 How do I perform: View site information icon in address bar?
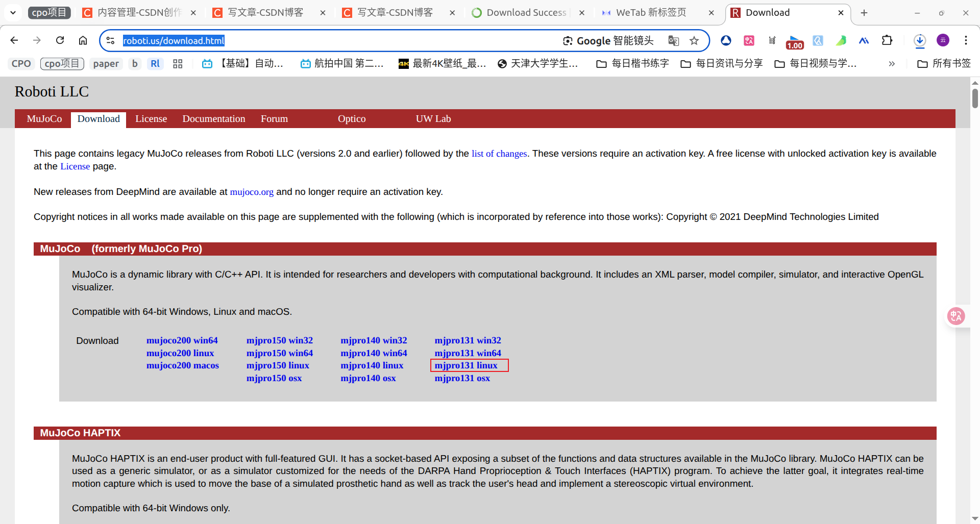pos(110,40)
